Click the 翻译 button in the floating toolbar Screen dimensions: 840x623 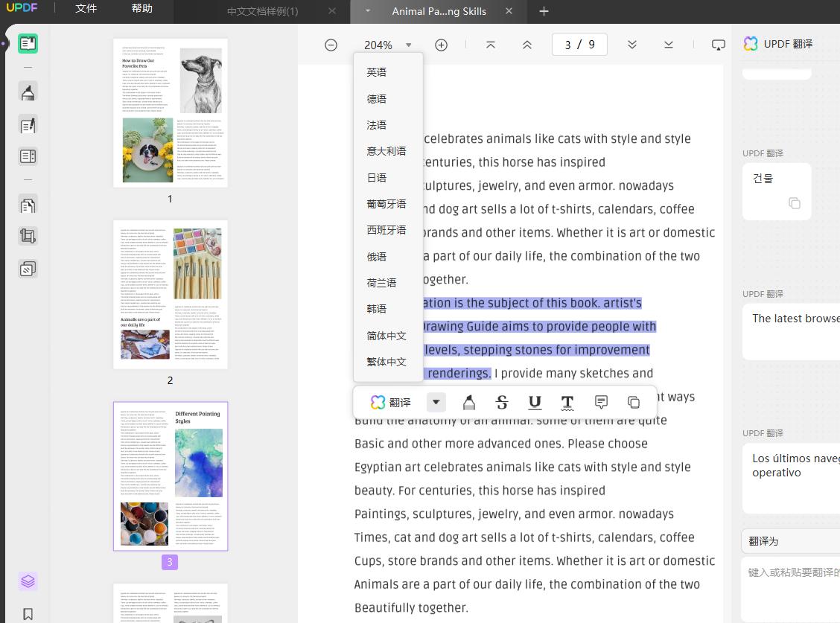click(391, 403)
